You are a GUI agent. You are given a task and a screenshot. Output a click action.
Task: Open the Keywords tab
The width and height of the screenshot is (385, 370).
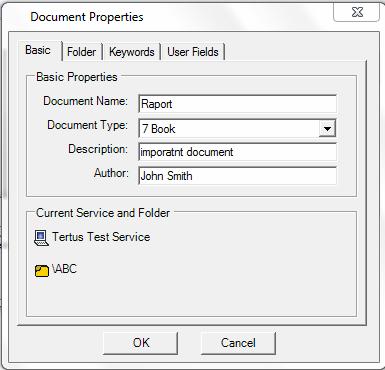[x=132, y=52]
